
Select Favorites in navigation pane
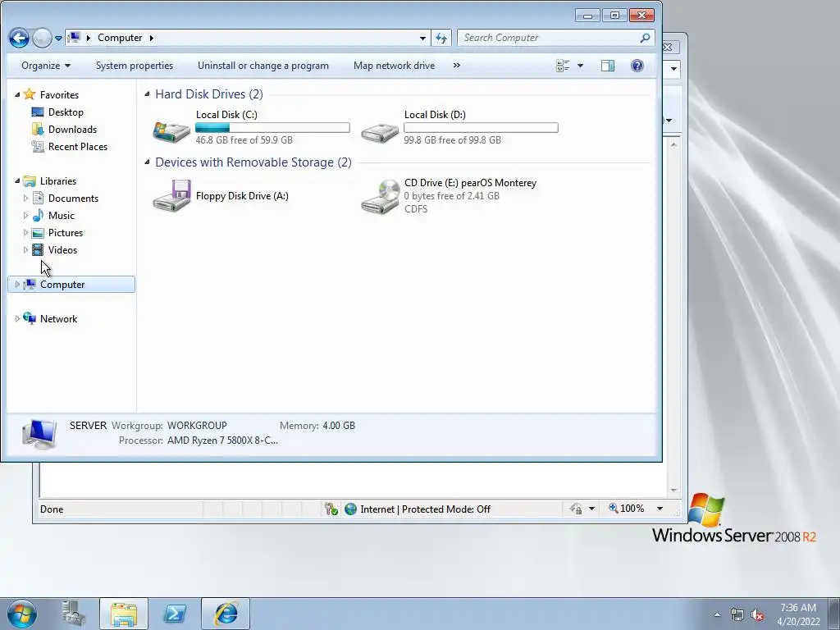[x=59, y=95]
